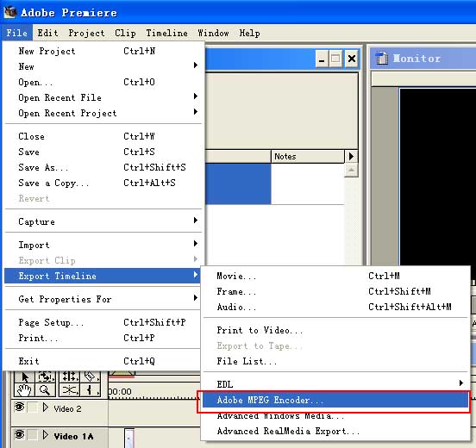
Task: Select the In Point tool
Action: tap(91, 389)
